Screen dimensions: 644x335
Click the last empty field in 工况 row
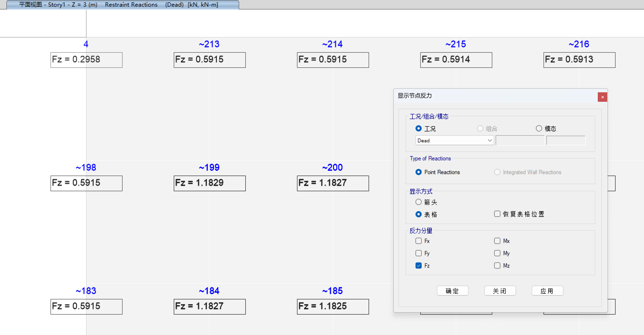(x=566, y=141)
